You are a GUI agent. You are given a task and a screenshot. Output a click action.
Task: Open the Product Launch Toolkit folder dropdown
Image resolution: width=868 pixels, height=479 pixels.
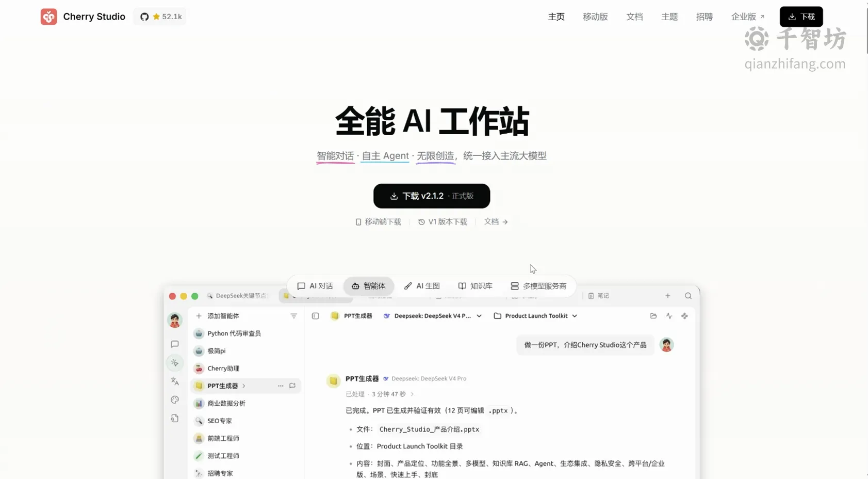[535, 316]
